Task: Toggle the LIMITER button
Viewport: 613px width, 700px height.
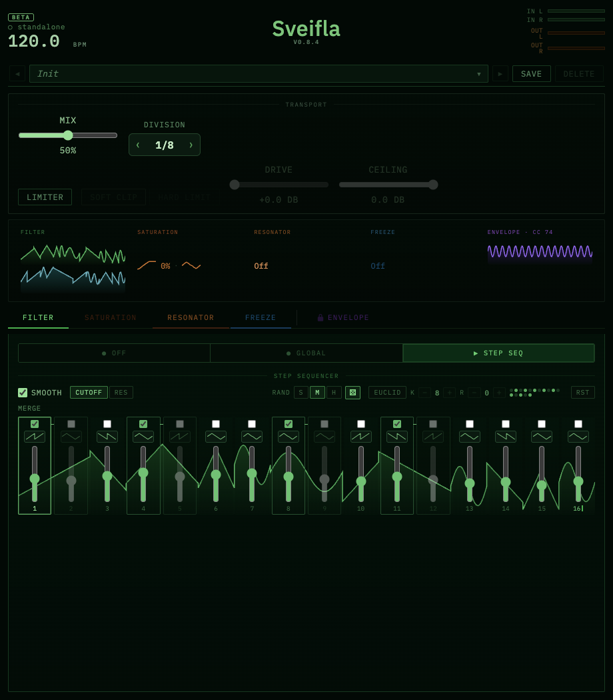Action: pyautogui.click(x=45, y=197)
